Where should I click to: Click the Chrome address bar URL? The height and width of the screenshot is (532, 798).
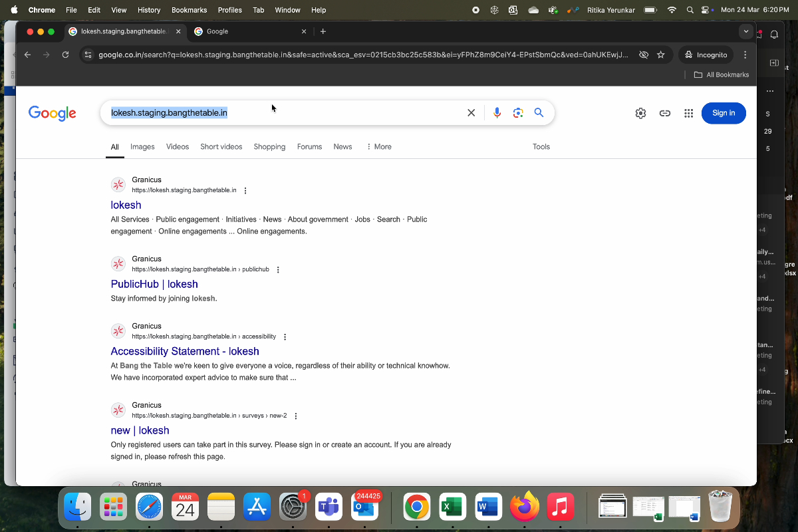point(363,55)
